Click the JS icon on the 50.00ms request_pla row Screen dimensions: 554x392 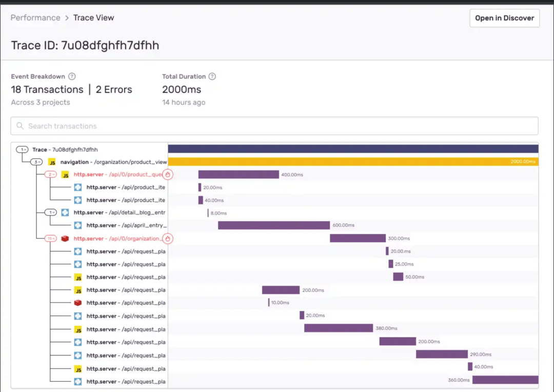point(78,278)
